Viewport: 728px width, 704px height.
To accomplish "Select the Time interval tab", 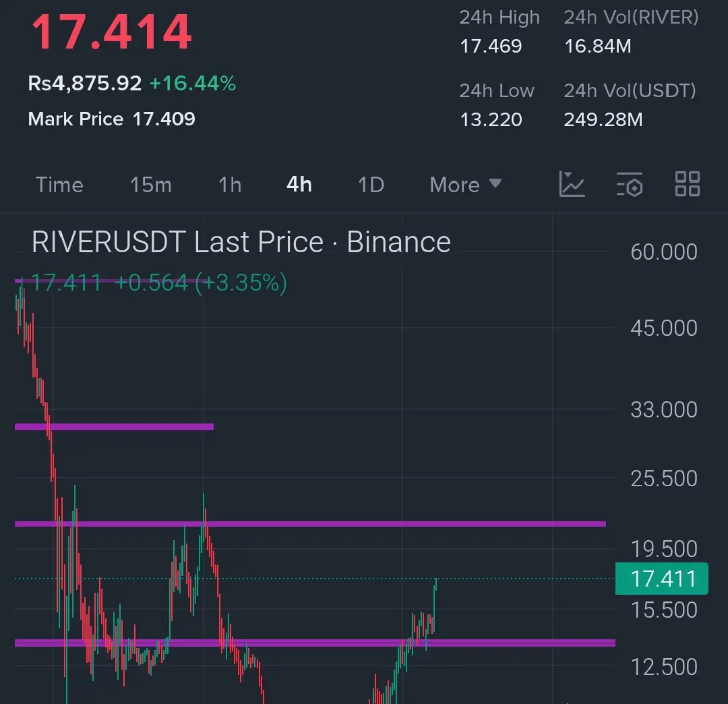I will pos(59,185).
